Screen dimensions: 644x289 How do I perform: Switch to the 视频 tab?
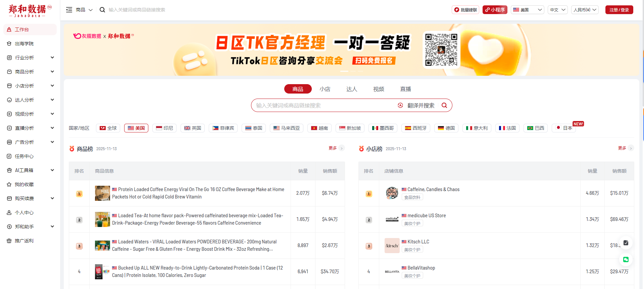pos(379,89)
